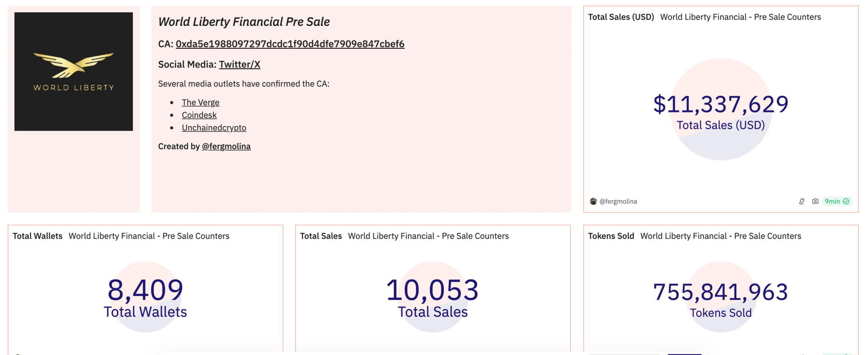This screenshot has height=355, width=868.
Task: Open the Unchainedcrypto article link
Action: click(x=214, y=128)
